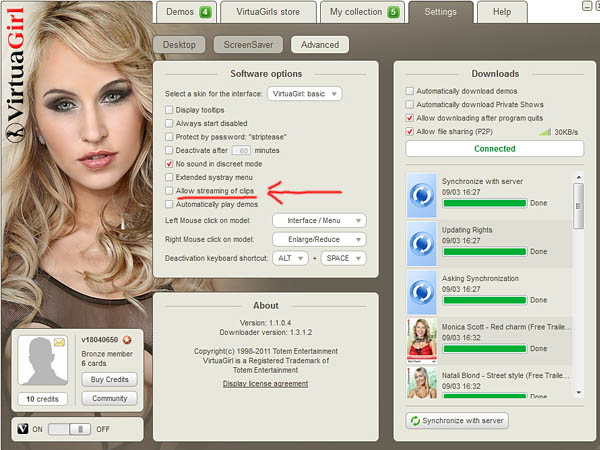Image resolution: width=600 pixels, height=450 pixels.
Task: Click the green counter badge on Demos tab
Action: pos(205,12)
